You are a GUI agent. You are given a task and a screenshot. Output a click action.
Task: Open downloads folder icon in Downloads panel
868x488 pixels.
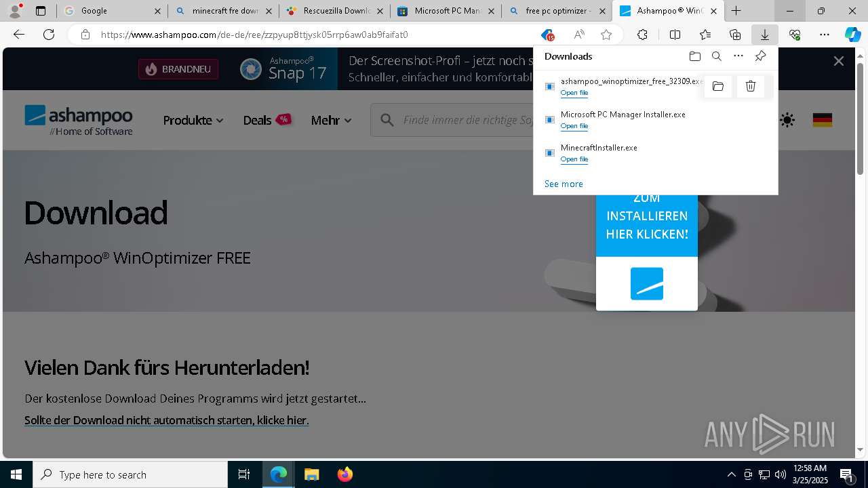[x=694, y=56]
